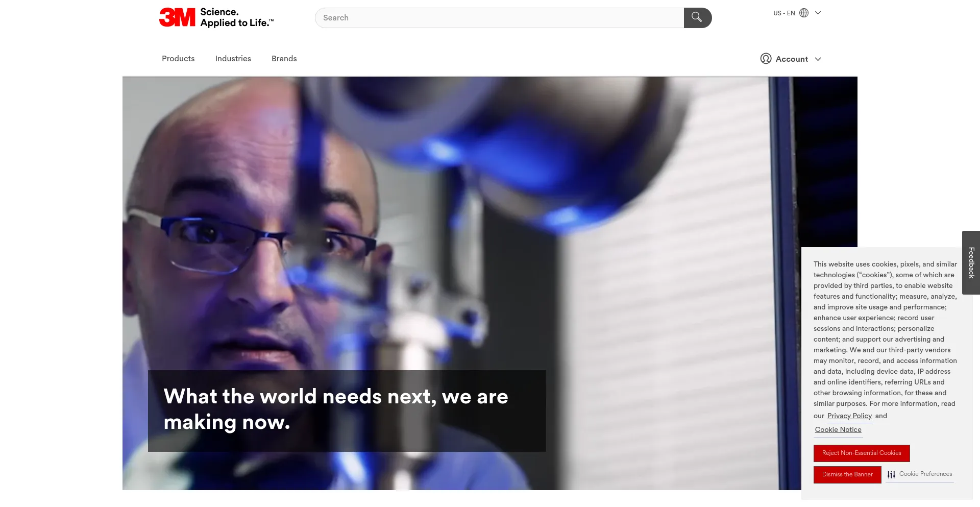This screenshot has height=507, width=980.
Task: Click the Account label text
Action: 791,59
